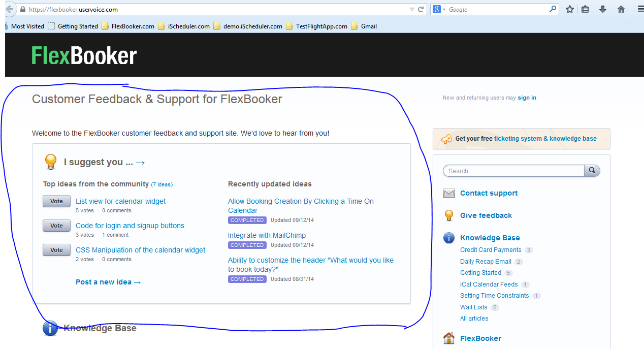Open Setting Time Constraints articles
This screenshot has width=644, height=349.
click(x=495, y=296)
